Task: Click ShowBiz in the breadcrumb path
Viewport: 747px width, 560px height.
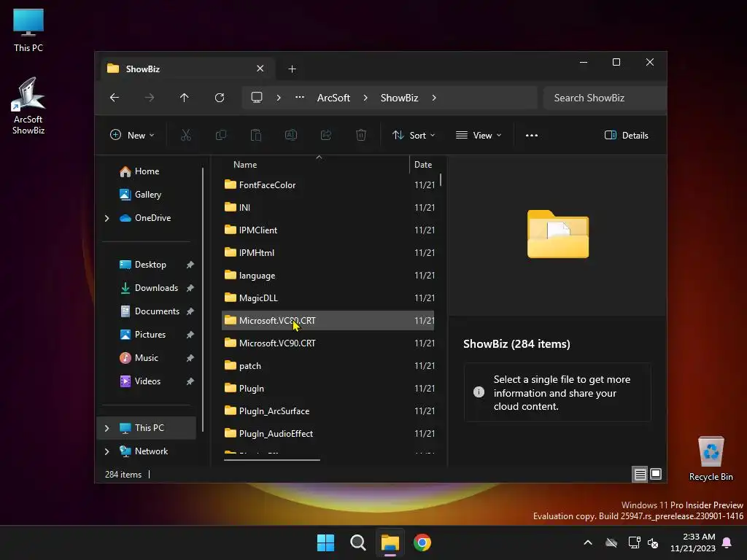Action: pos(399,98)
